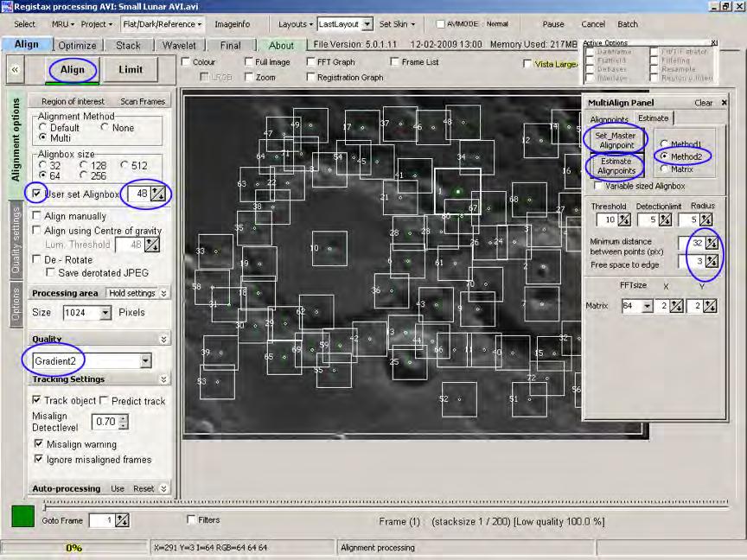Screen dimensions: 747x560
Task: Enable Align manually checkbox
Action: [36, 216]
